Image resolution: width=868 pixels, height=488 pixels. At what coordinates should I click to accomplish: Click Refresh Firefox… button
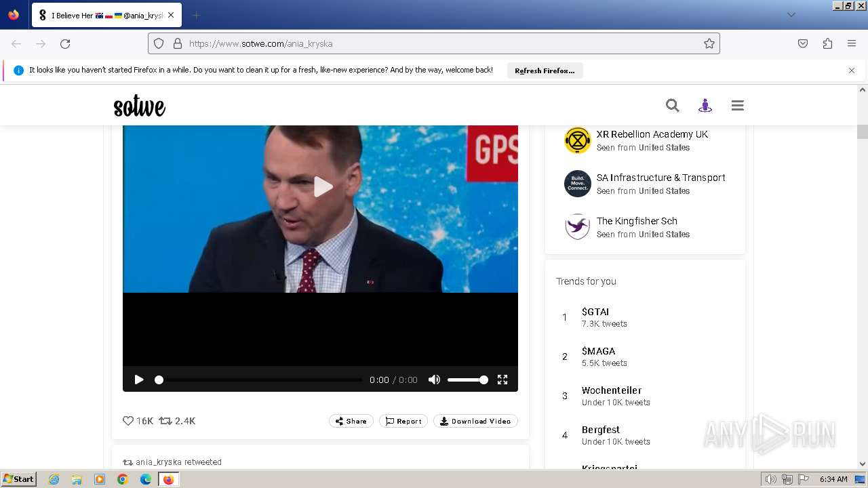pyautogui.click(x=545, y=70)
